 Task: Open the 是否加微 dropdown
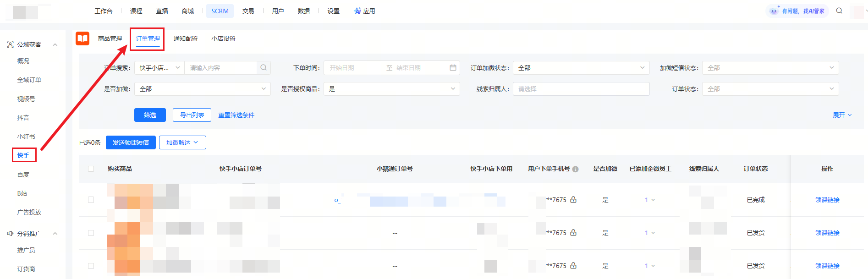click(202, 89)
